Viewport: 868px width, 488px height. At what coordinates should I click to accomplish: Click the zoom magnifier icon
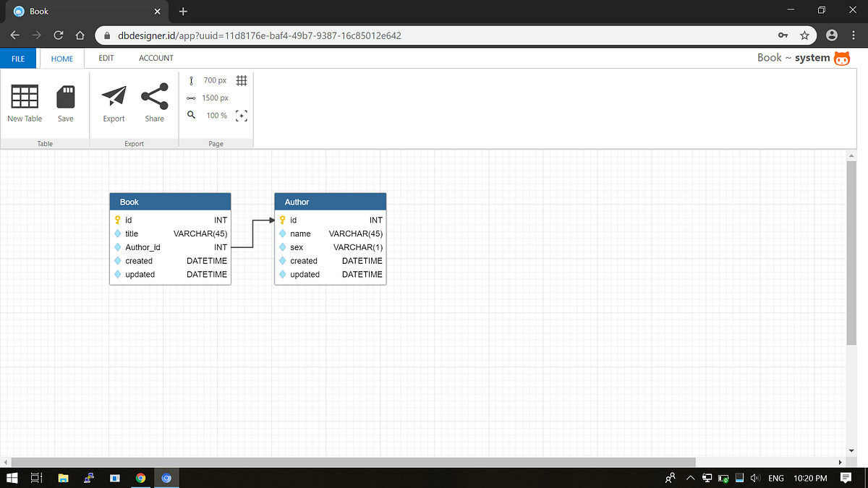point(191,115)
